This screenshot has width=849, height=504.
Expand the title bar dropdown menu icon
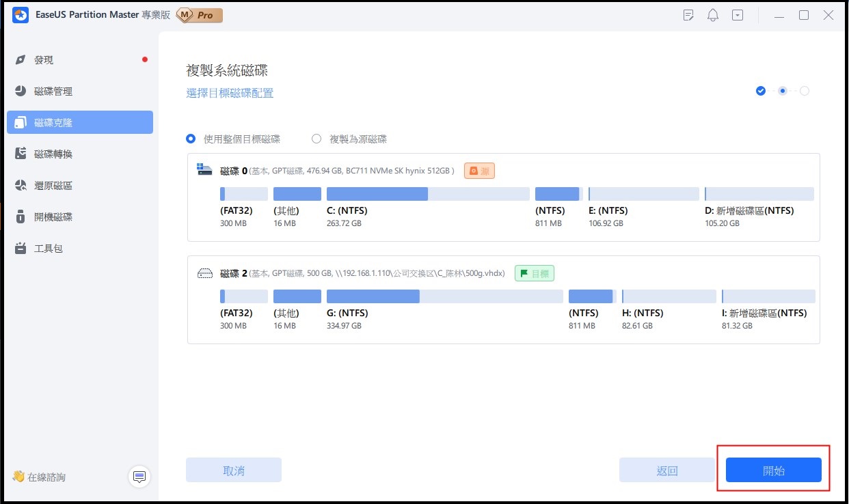737,15
